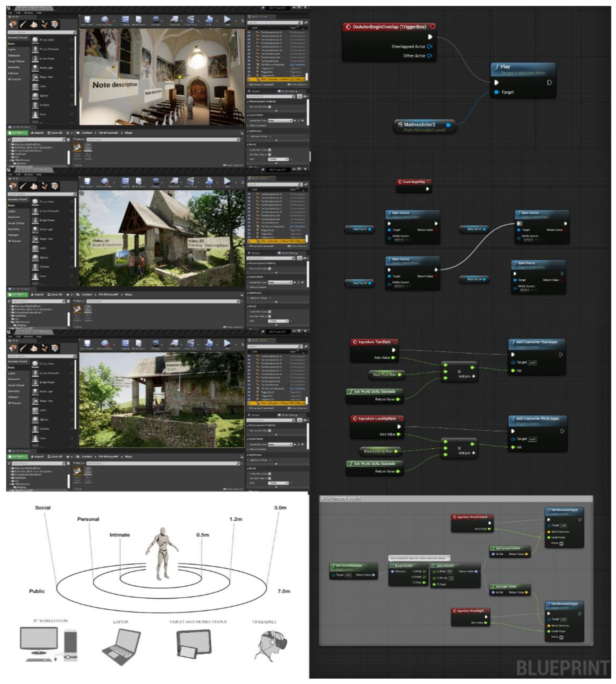This screenshot has width=616, height=684.
Task: Click Import button in church interior editor content browser
Action: [37, 133]
